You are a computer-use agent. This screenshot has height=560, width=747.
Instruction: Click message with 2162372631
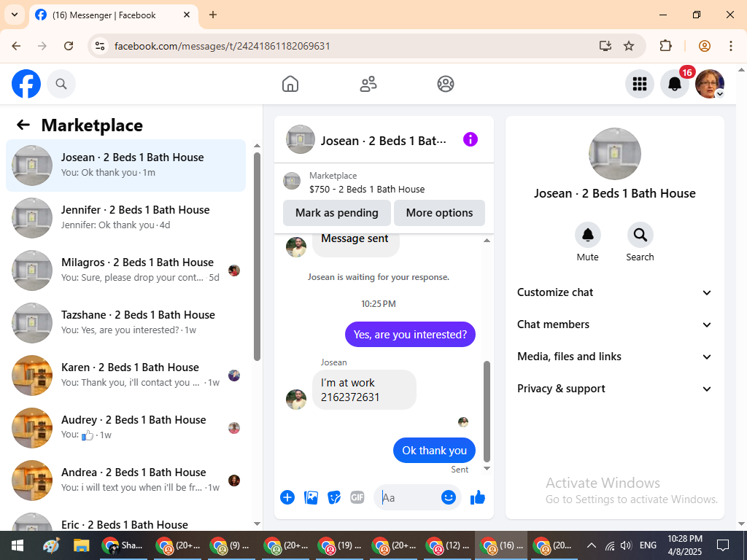click(364, 389)
